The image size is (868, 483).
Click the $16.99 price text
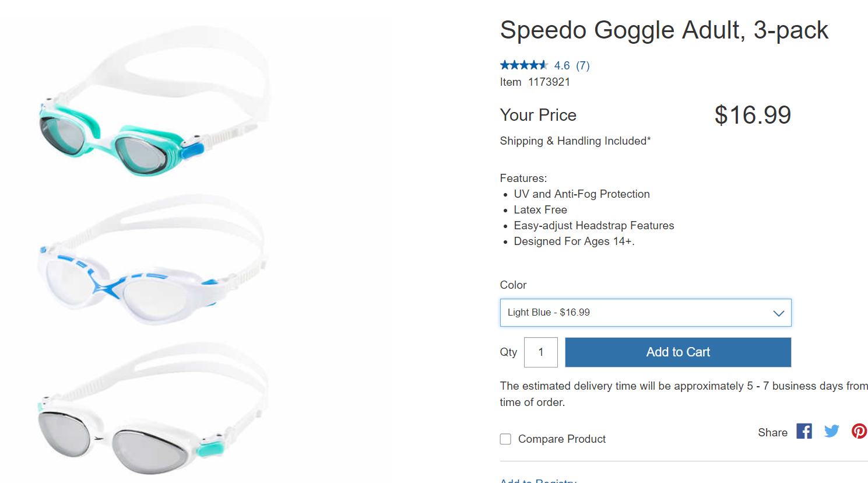(x=753, y=115)
